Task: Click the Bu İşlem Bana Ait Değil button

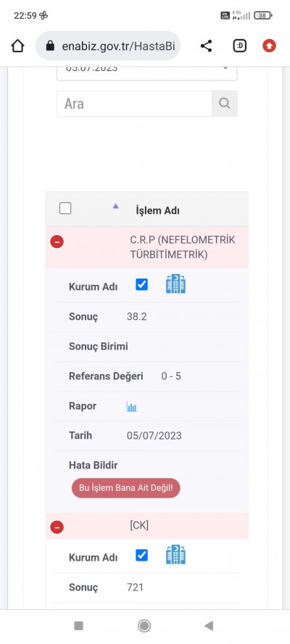Action: [125, 488]
